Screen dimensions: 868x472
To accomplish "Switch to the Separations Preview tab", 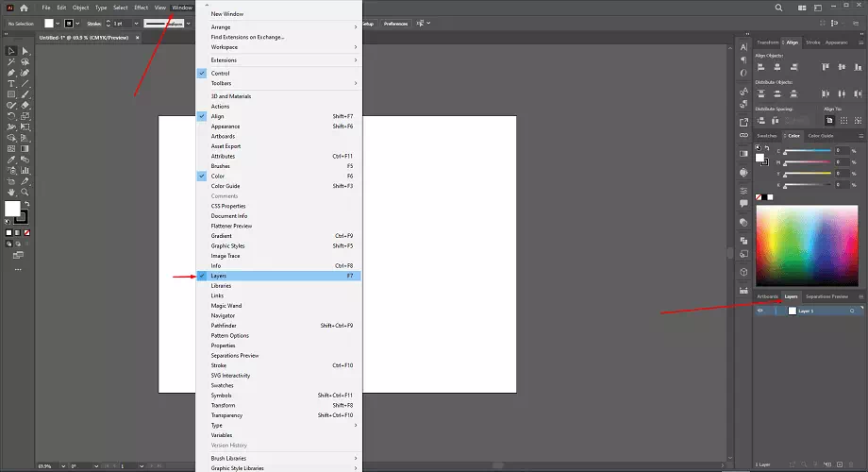I will click(826, 296).
